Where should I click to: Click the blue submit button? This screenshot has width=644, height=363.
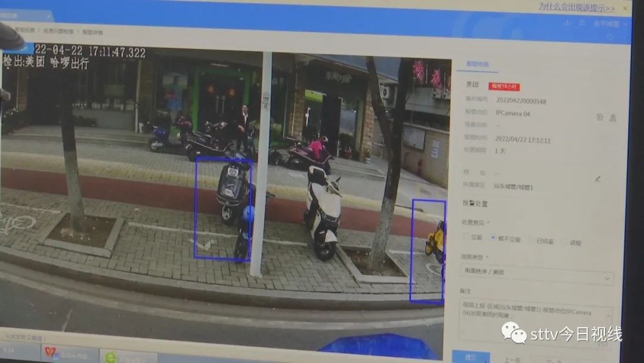tap(470, 356)
